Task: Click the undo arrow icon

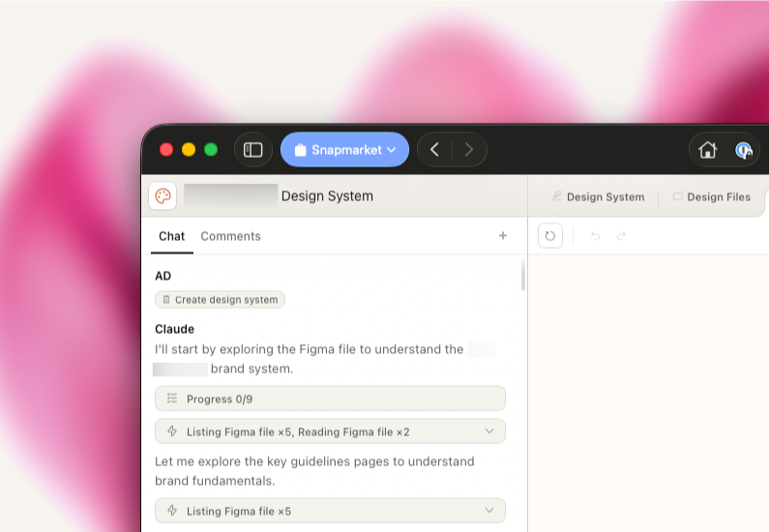Action: pos(596,236)
